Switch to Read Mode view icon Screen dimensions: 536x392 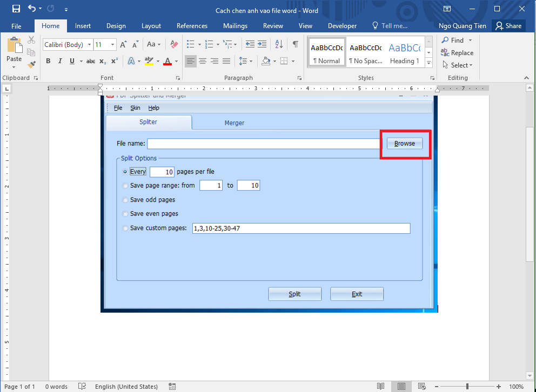[380, 387]
